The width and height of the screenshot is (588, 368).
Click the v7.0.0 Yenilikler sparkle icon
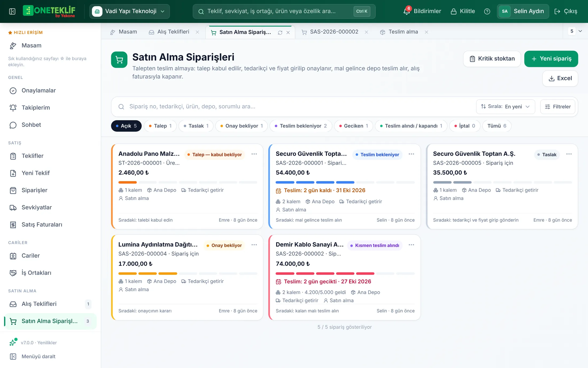pyautogui.click(x=13, y=342)
